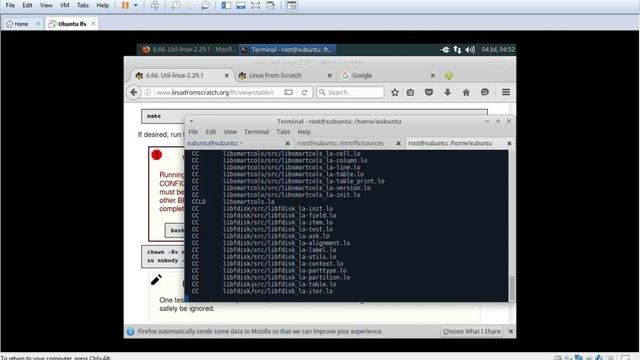
Task: Open Terminal Help menu
Action: point(304,132)
